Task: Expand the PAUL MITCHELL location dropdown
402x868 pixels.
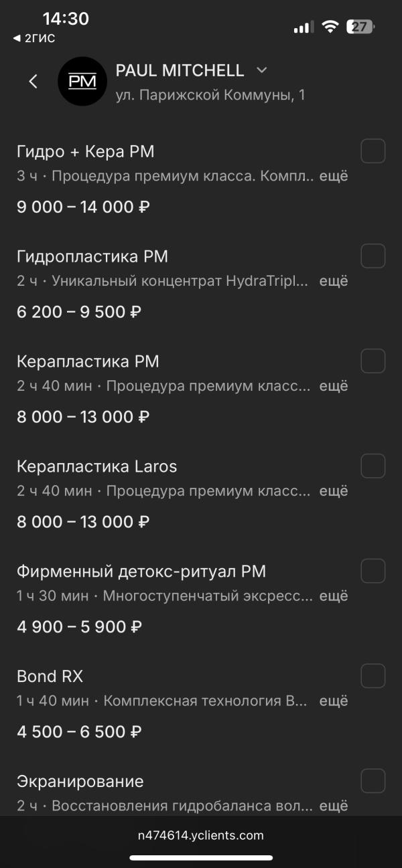Action: [x=262, y=70]
